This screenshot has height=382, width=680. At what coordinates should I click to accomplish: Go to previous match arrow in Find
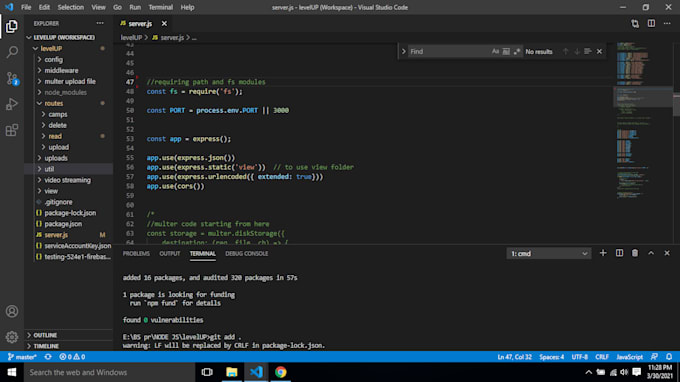pyautogui.click(x=566, y=52)
